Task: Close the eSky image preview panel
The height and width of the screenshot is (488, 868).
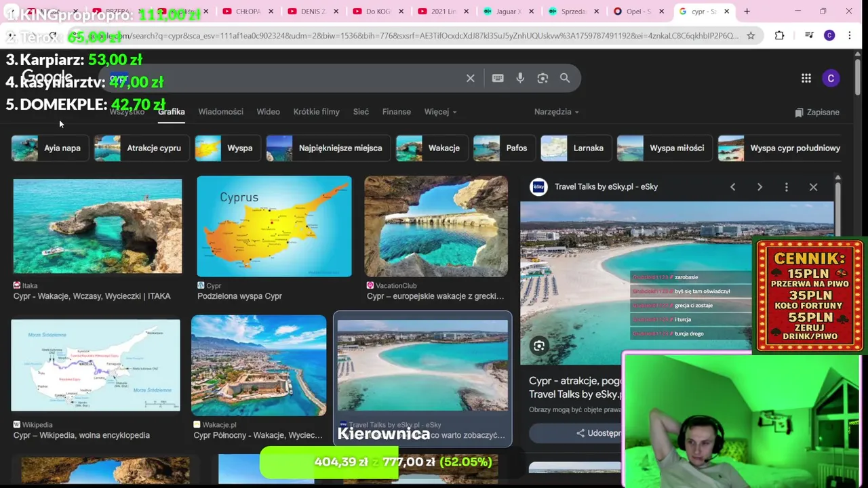Action: [x=813, y=187]
